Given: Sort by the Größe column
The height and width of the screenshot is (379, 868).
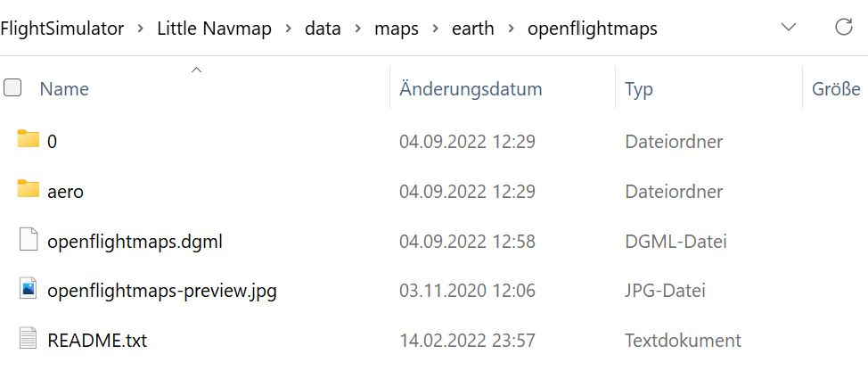Looking at the screenshot, I should (835, 89).
